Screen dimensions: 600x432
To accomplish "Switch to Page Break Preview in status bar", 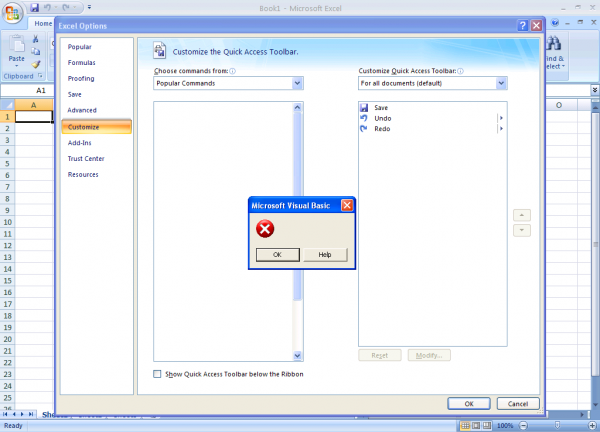I will [x=486, y=425].
